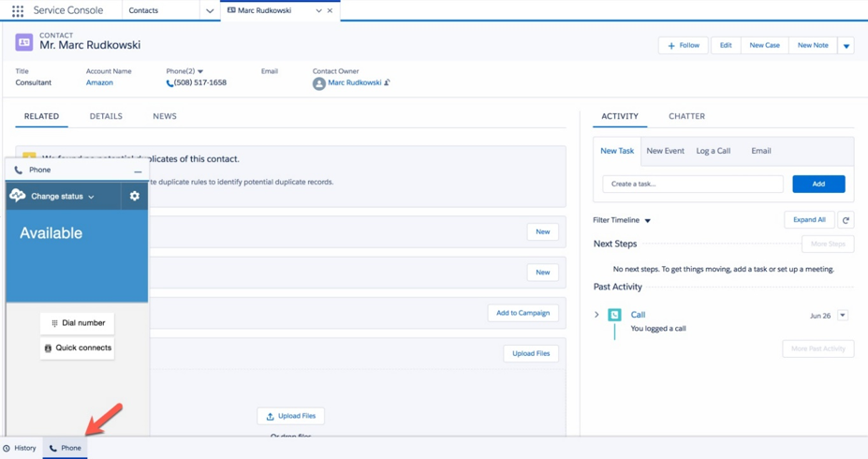The height and width of the screenshot is (459, 868).
Task: Click the Call activity icon in Past Activity
Action: click(614, 315)
